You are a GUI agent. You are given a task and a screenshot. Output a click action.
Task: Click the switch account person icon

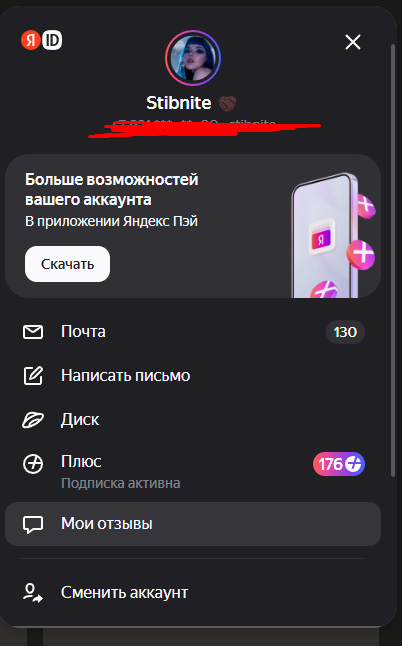[x=33, y=593]
